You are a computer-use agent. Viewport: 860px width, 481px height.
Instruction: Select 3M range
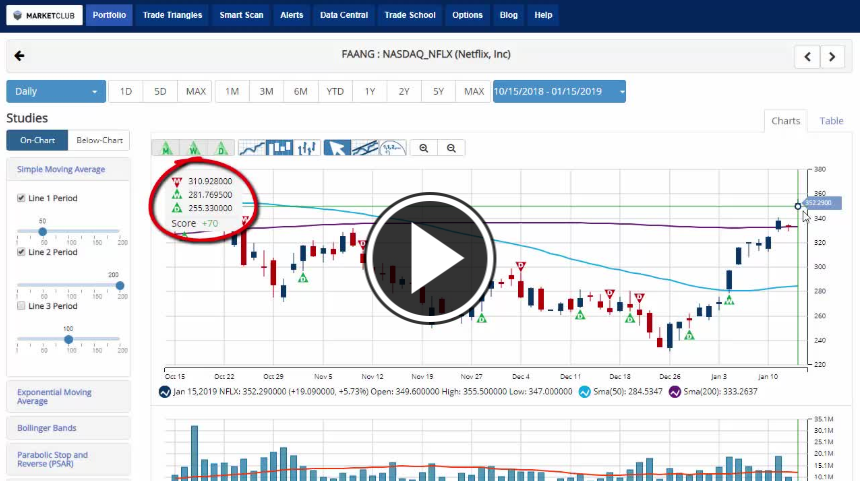[267, 92]
